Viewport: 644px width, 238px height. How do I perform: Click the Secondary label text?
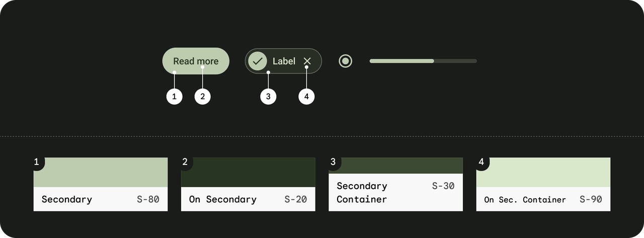(67, 199)
